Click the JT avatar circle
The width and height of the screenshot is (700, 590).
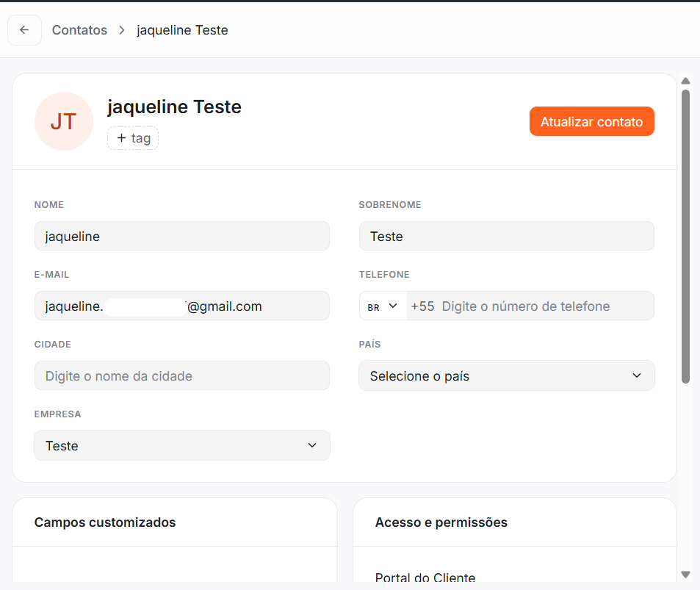tap(64, 121)
